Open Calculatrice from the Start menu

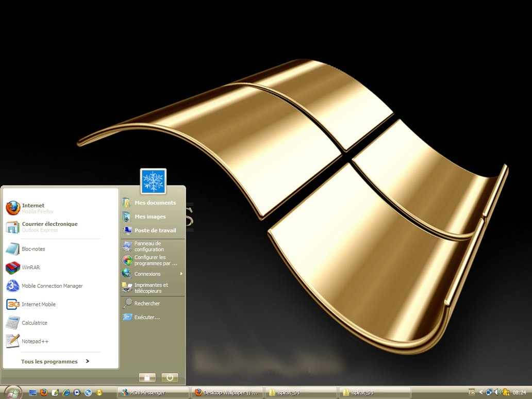coord(61,323)
